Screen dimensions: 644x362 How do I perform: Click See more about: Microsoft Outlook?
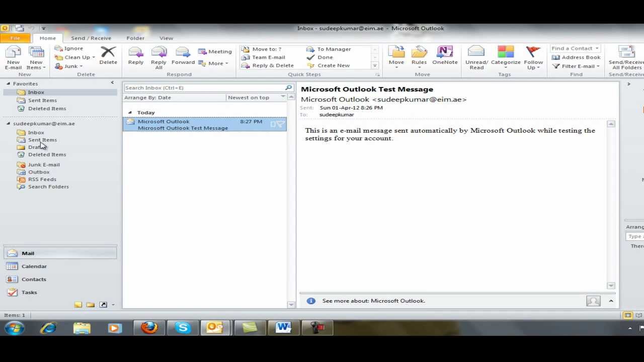coord(374,301)
